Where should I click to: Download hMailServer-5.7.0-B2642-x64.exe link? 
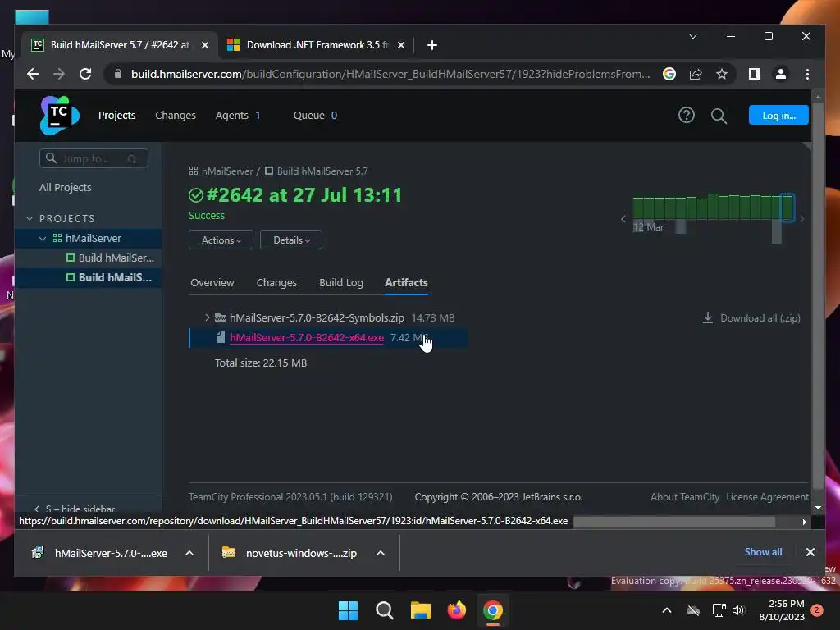point(307,337)
